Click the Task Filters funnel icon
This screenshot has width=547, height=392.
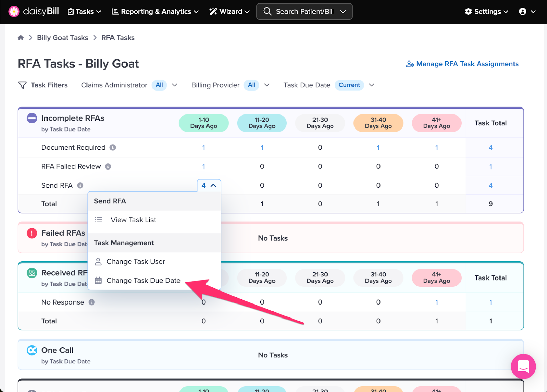pyautogui.click(x=22, y=85)
